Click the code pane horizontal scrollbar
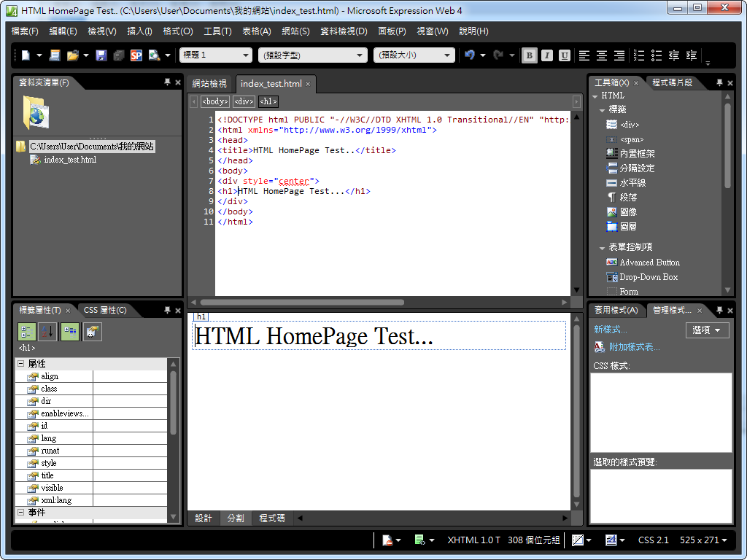This screenshot has height=560, width=747. (302, 303)
